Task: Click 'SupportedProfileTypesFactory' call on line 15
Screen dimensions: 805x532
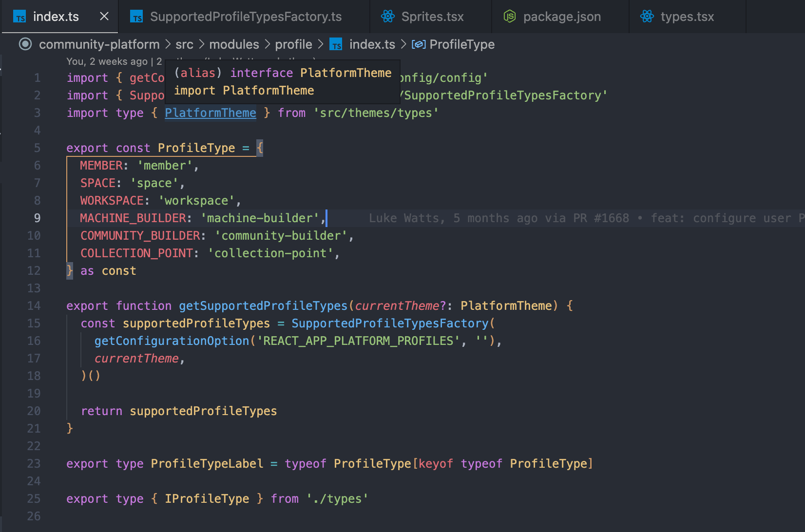Action: pos(390,323)
